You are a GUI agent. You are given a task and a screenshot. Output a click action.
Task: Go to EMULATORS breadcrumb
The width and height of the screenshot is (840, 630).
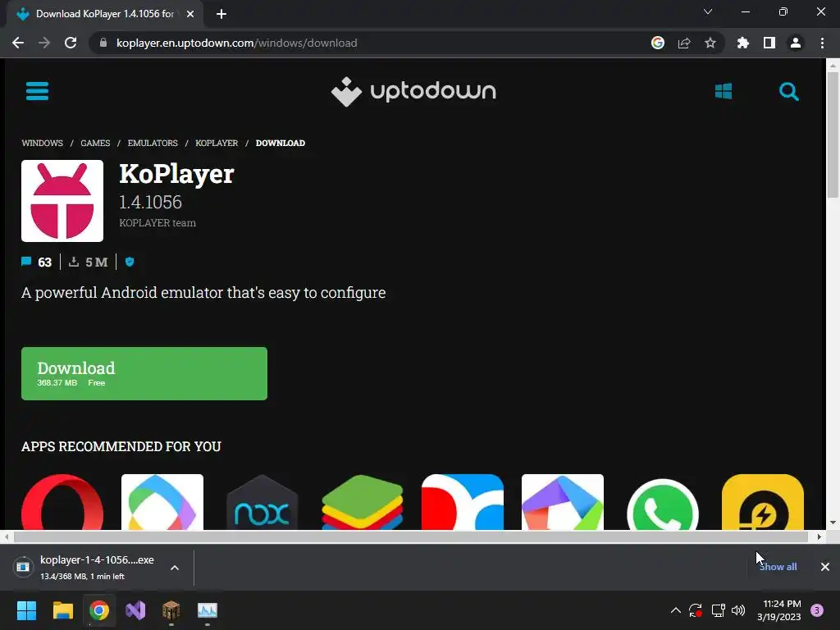[x=153, y=143]
